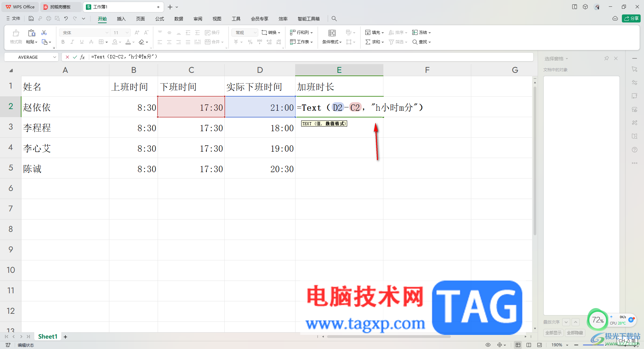Viewport: 644px width, 349px height.
Task: Add a new sheet with plus icon
Action: 65,337
